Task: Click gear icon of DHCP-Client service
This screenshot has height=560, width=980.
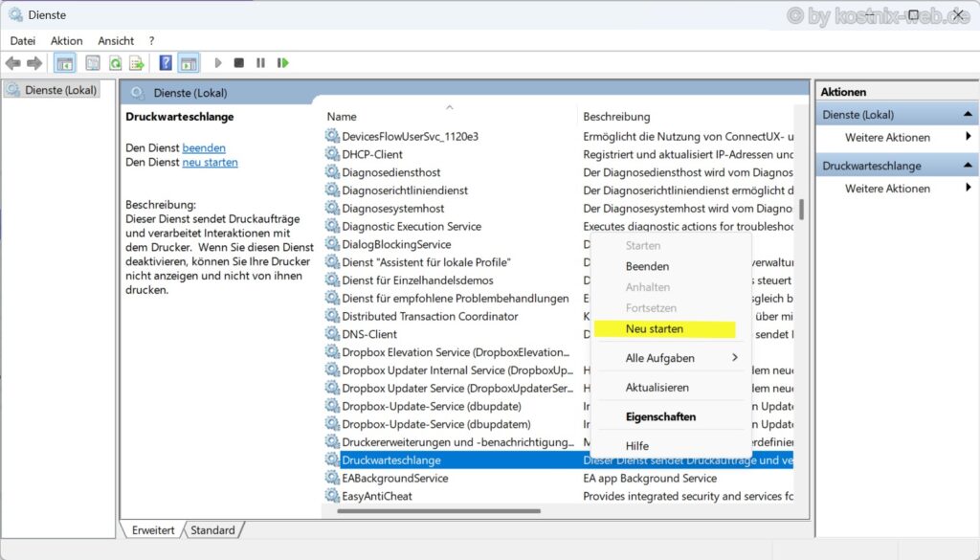Action: (332, 154)
